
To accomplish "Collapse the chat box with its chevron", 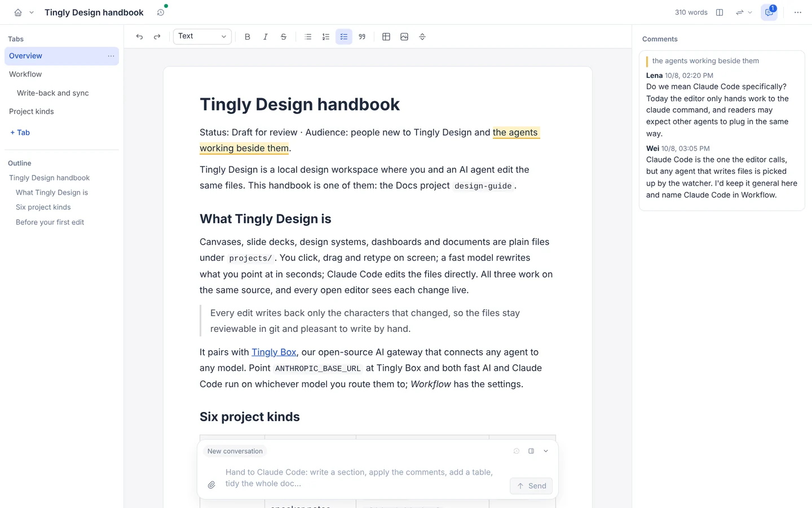I will [x=546, y=451].
